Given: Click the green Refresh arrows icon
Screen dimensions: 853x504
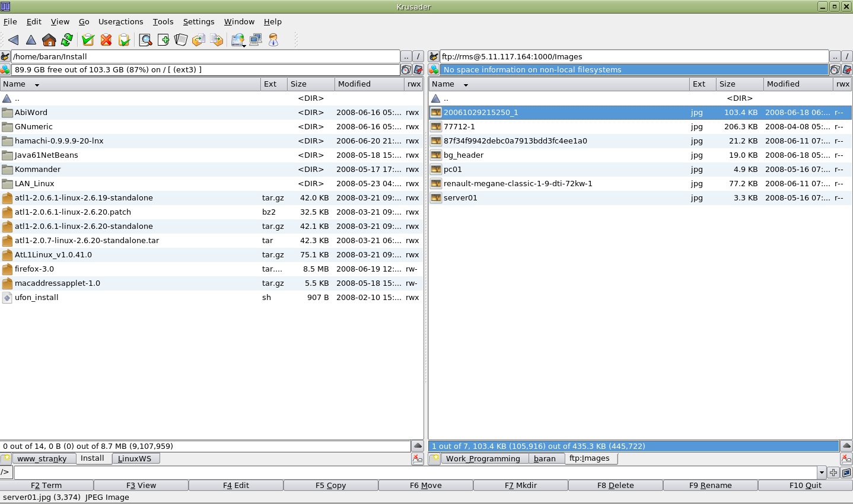Looking at the screenshot, I should coord(67,40).
